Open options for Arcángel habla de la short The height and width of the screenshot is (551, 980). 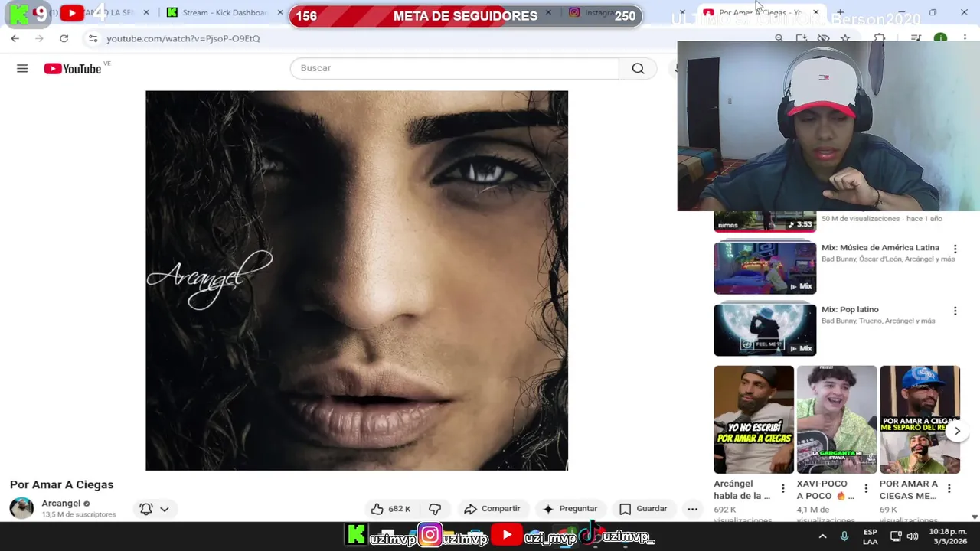[782, 488]
